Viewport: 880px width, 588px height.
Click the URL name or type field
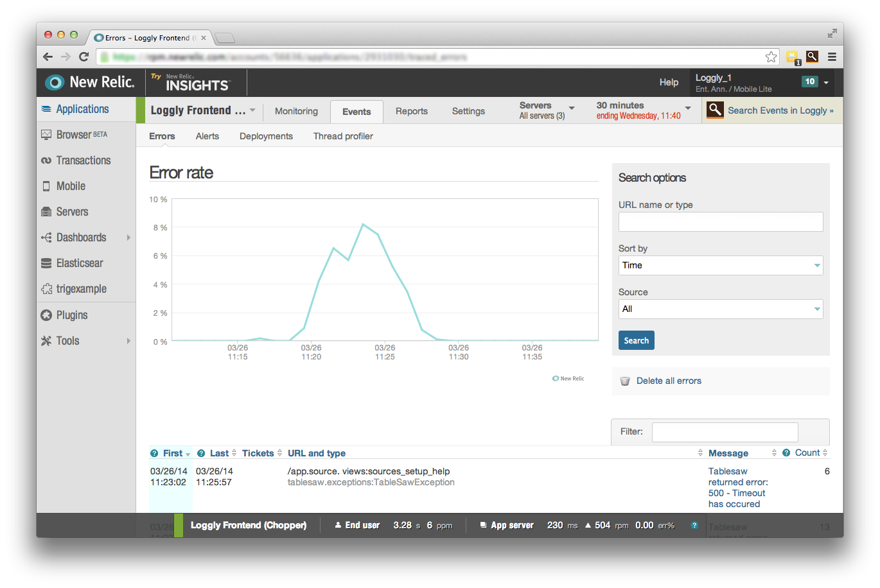720,222
